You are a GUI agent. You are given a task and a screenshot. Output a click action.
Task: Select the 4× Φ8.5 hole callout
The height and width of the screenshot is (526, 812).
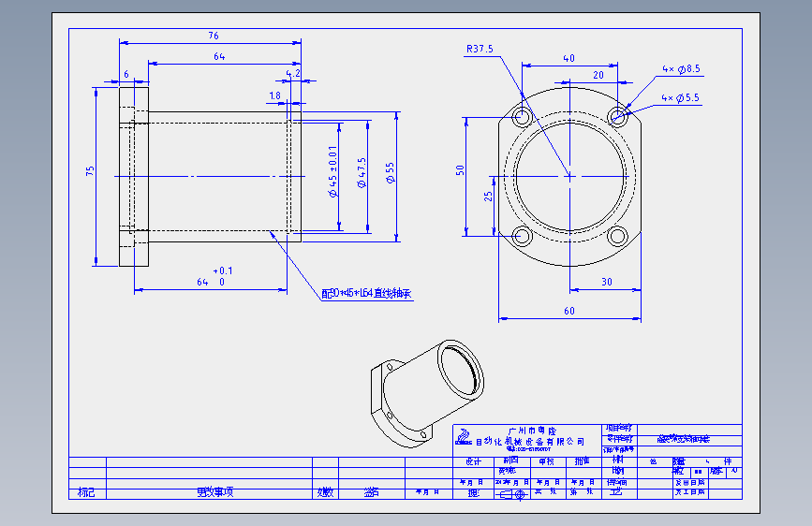[681, 69]
